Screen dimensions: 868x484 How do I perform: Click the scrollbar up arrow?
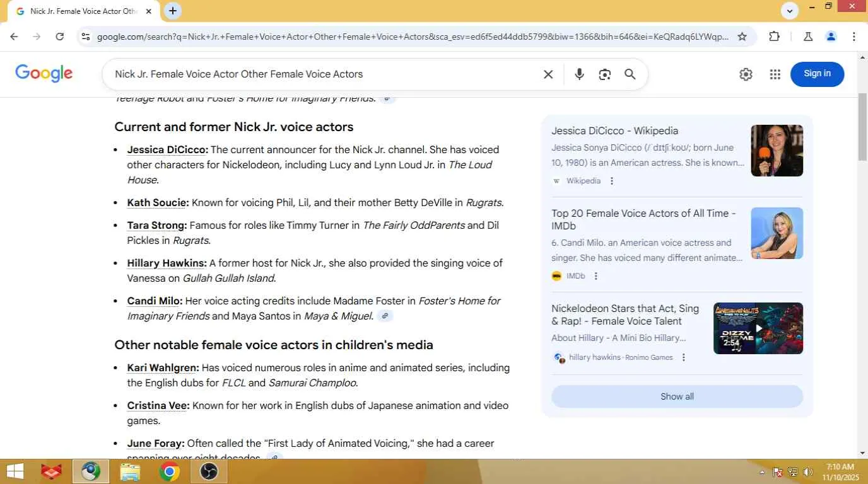tap(862, 57)
